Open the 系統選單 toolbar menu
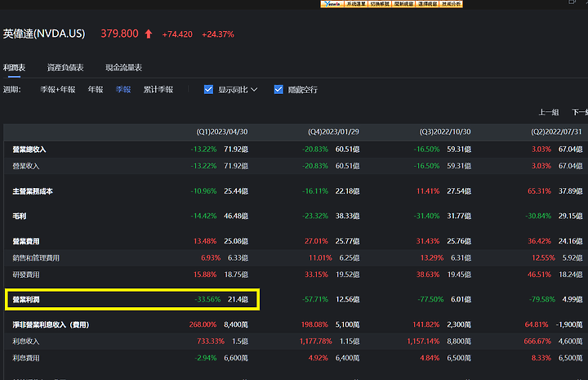Viewport: 588px width, 380px height. [355, 4]
